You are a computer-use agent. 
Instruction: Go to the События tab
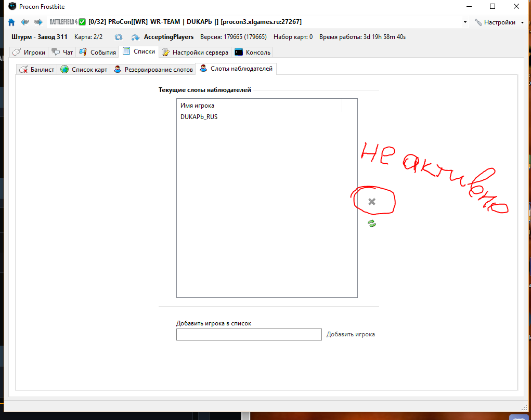98,52
